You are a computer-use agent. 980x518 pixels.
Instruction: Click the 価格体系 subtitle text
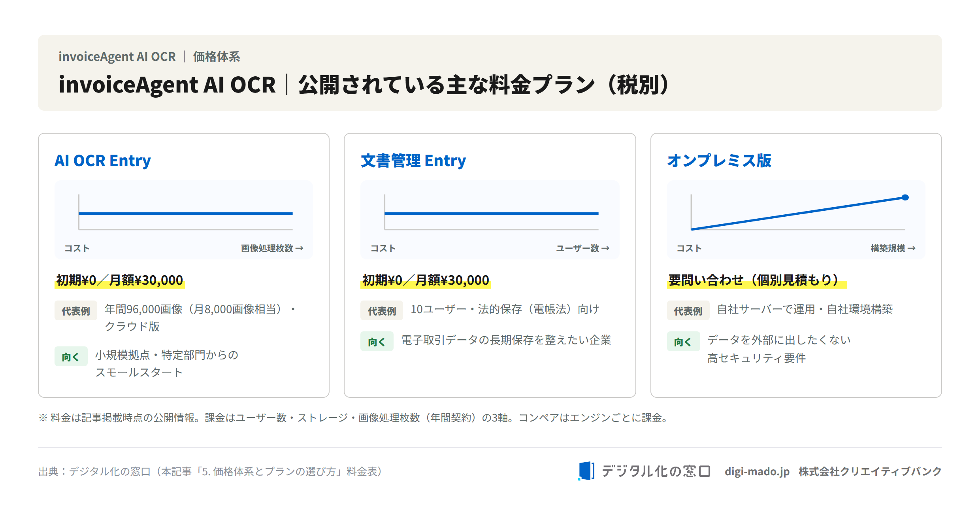[217, 57]
